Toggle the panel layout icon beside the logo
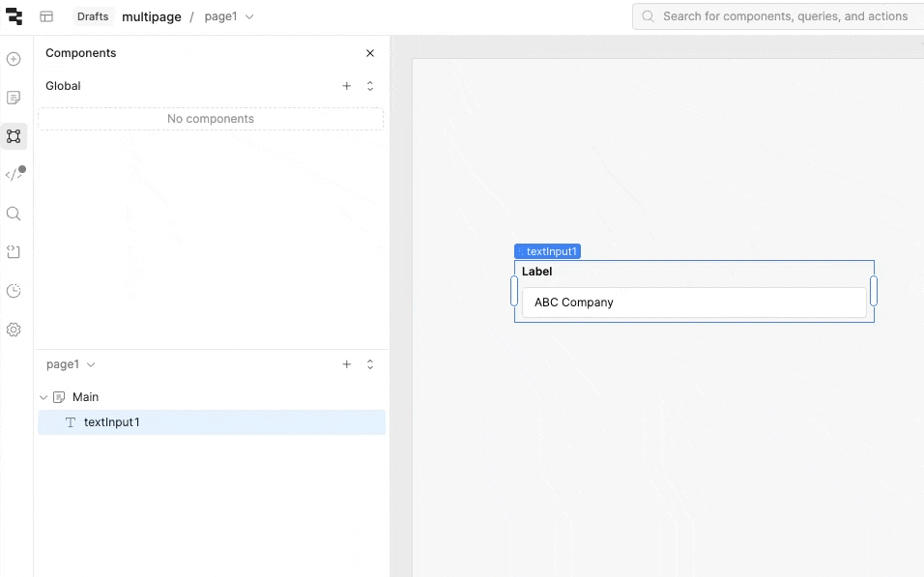The image size is (924, 577). [45, 16]
